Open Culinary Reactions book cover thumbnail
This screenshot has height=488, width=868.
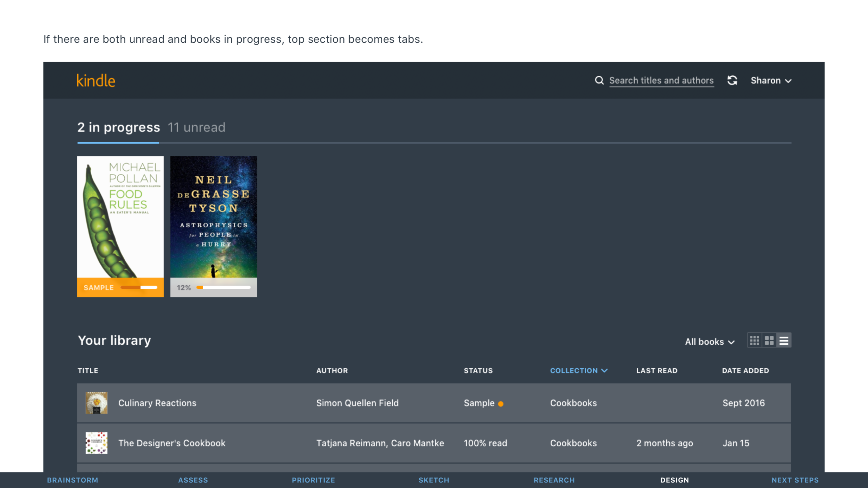point(97,403)
